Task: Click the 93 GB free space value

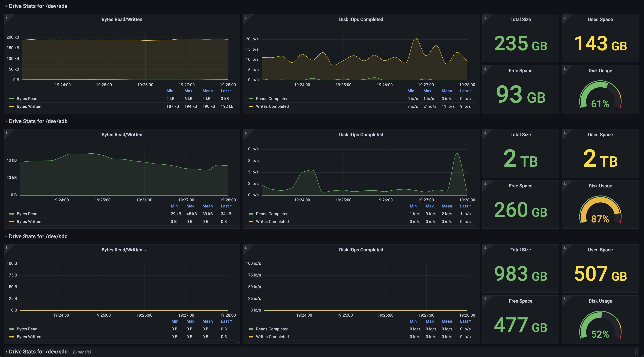Action: tap(521, 94)
